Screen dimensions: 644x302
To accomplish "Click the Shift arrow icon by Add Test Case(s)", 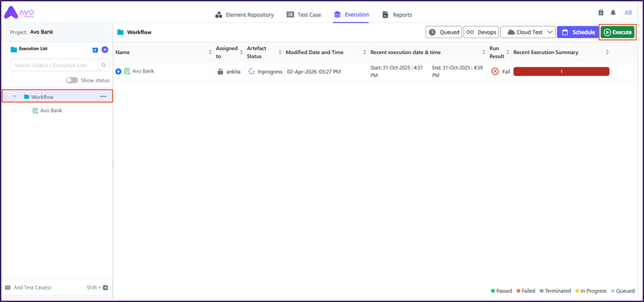I will tap(105, 287).
